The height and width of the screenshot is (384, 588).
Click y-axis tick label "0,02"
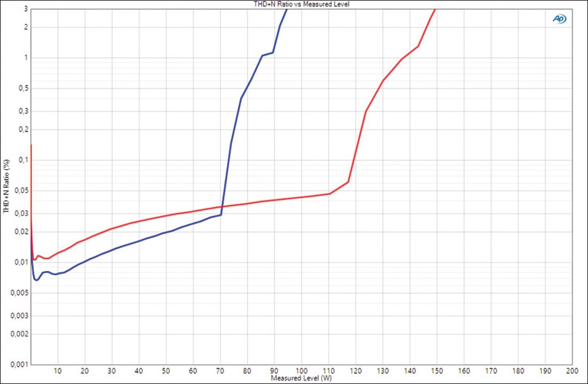(x=22, y=232)
